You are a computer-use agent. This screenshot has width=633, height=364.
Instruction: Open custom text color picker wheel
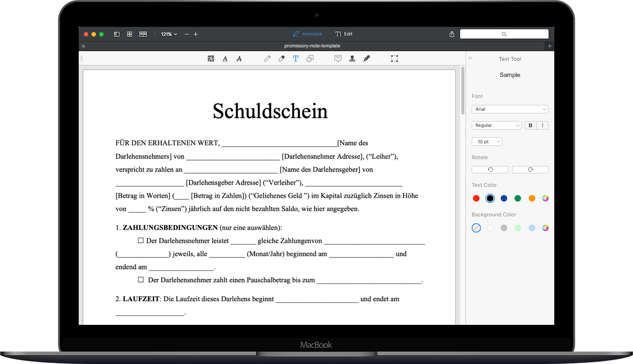click(545, 198)
